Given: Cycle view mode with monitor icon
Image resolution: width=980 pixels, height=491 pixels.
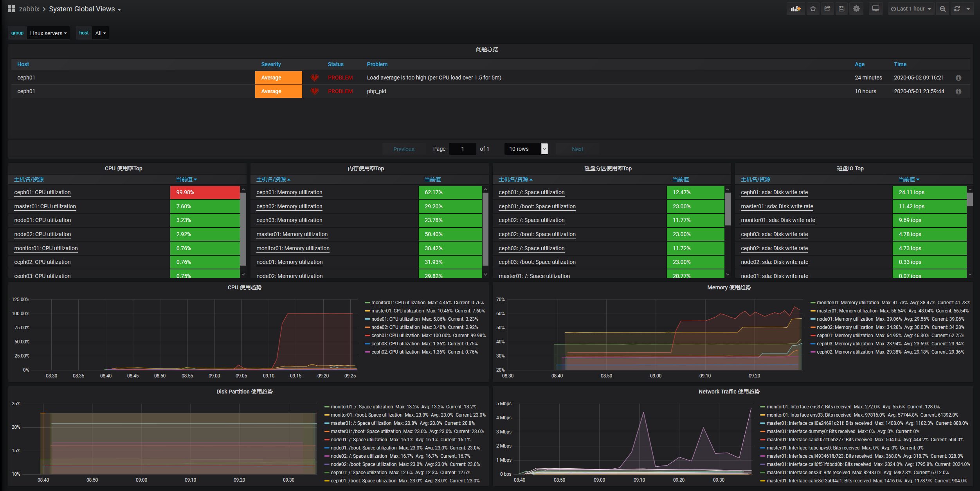Looking at the screenshot, I should tap(876, 9).
